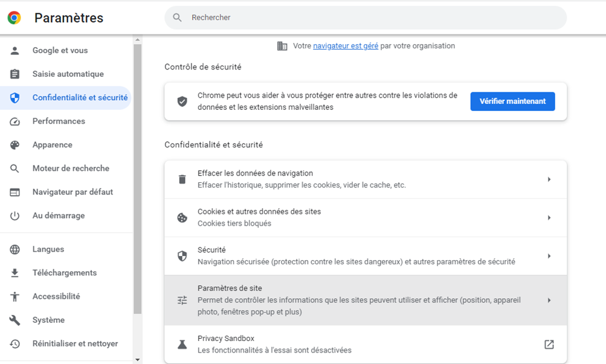Follow the navigateur est géré link
Screen dimensions: 606x364
click(x=346, y=46)
